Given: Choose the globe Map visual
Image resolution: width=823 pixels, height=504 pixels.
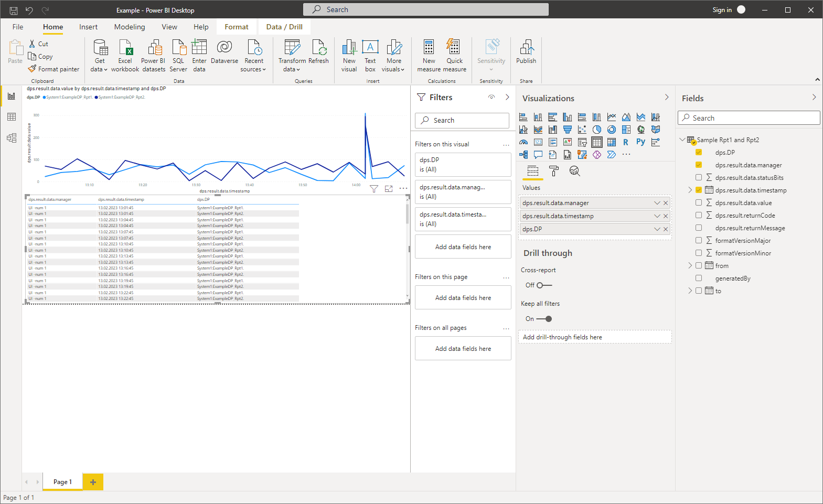Looking at the screenshot, I should tap(641, 130).
